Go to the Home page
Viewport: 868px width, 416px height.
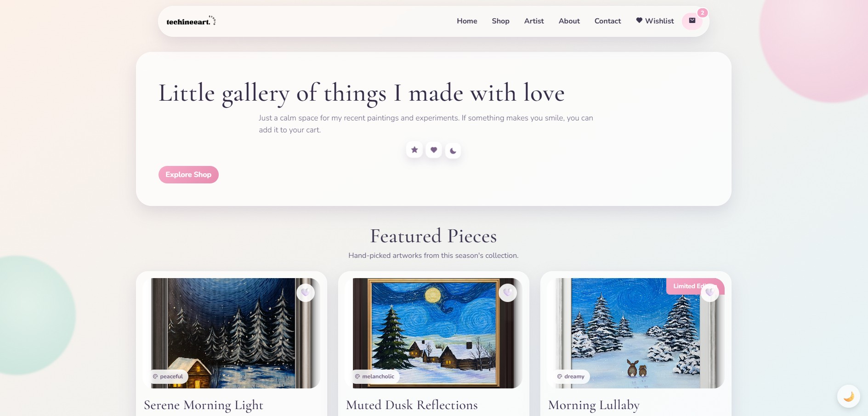(467, 21)
